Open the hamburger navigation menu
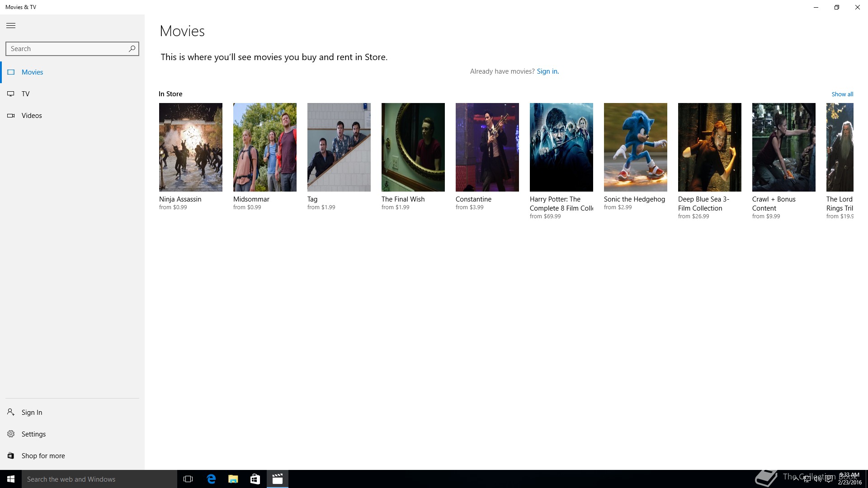This screenshot has height=488, width=868. click(11, 26)
